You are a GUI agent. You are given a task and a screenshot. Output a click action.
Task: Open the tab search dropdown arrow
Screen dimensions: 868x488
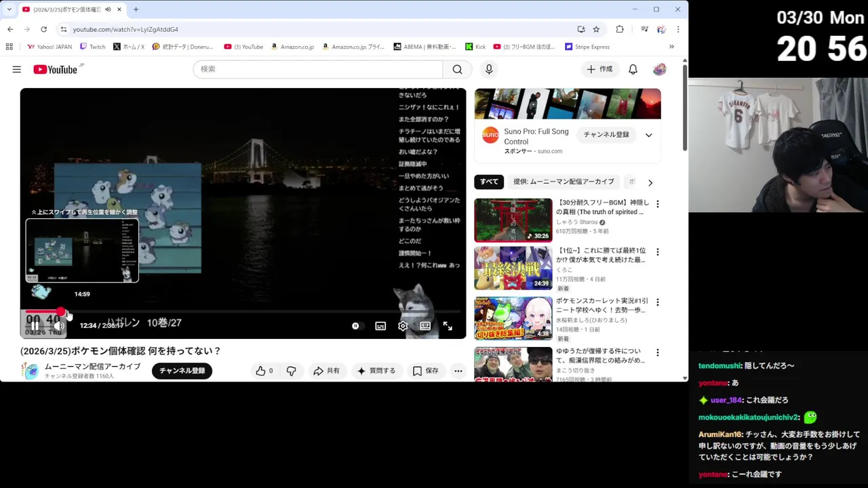9,9
